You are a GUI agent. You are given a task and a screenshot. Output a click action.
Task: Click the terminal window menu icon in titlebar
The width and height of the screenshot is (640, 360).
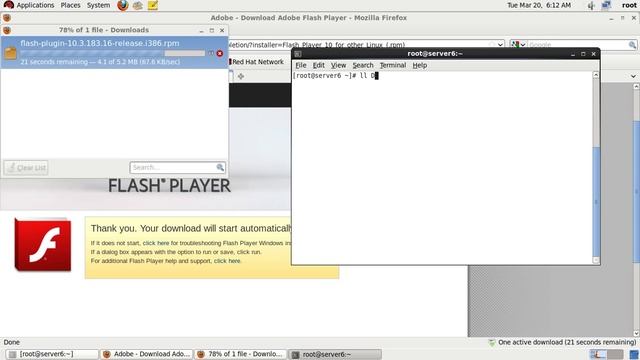(298, 54)
